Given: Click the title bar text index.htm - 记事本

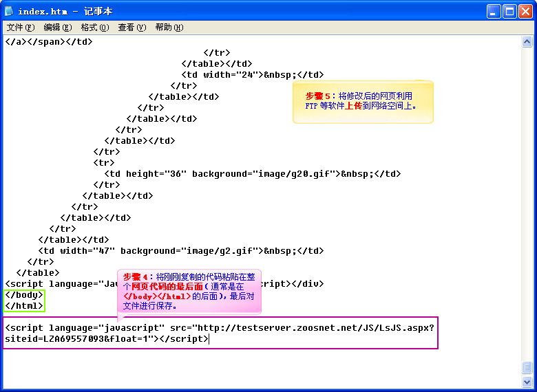Looking at the screenshot, I should click(65, 11).
